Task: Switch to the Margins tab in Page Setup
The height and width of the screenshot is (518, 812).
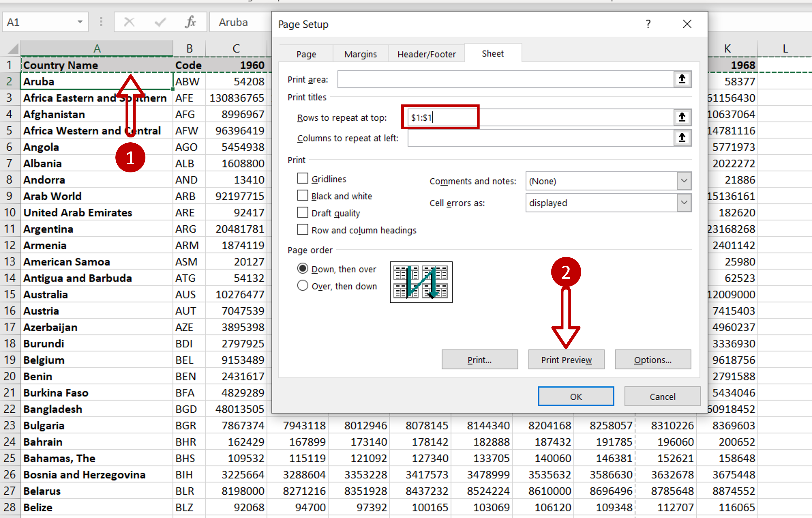Action: click(x=359, y=53)
